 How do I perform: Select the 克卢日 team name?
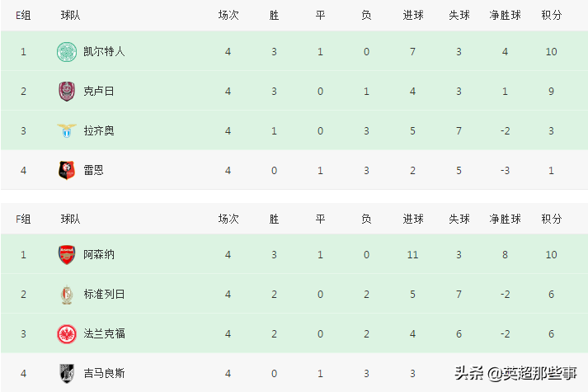pos(99,91)
